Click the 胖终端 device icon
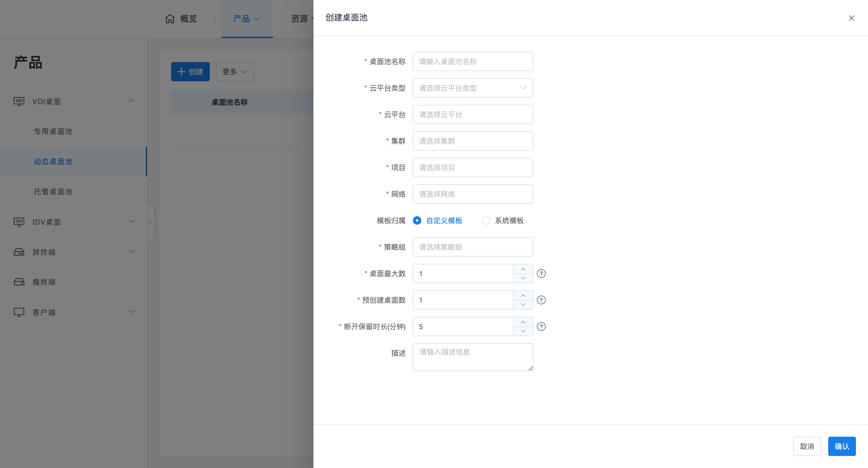Viewport: 868px width, 468px height. (19, 252)
